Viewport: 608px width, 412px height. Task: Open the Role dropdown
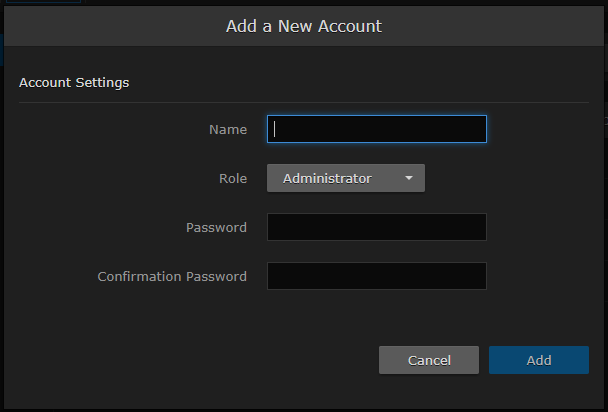pos(345,178)
